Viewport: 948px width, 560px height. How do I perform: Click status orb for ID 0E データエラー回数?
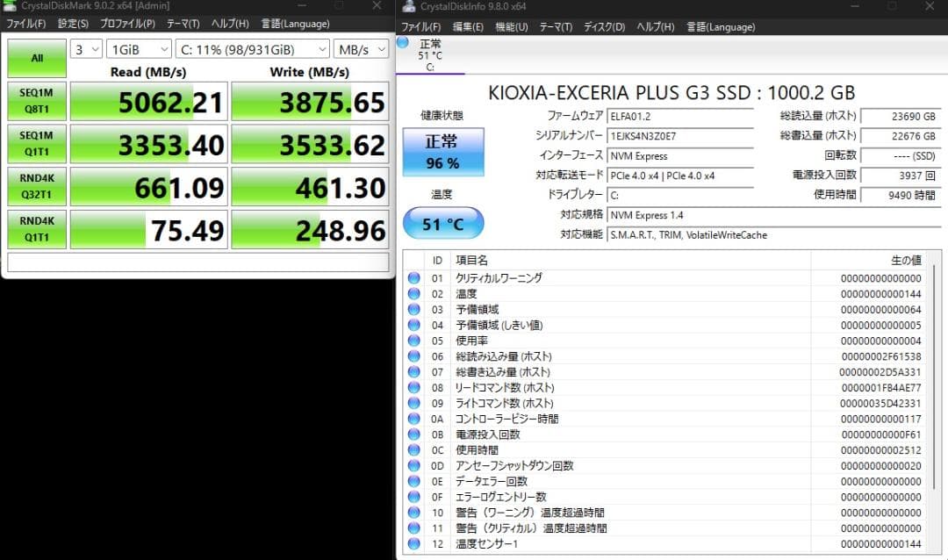coord(413,481)
